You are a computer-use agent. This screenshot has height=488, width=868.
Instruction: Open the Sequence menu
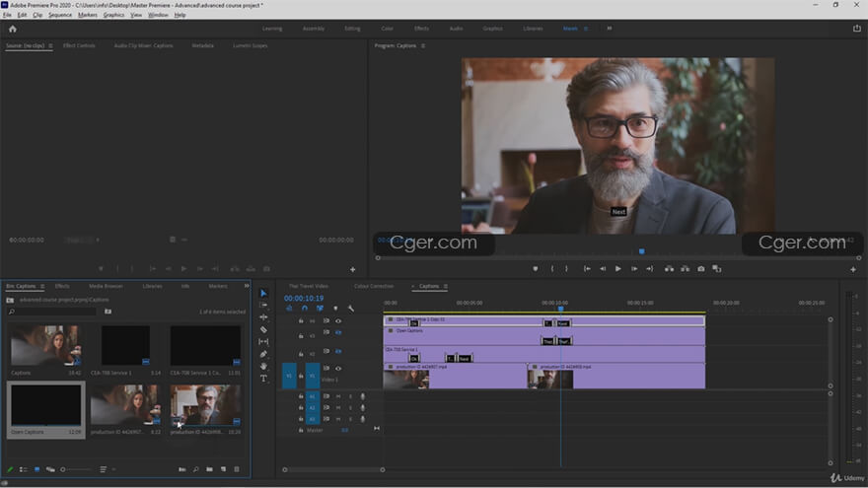(60, 15)
